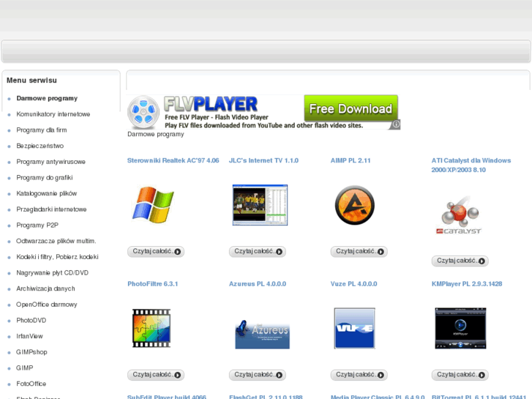Select Archiwizacja danych menu item
Viewport: 532px width, 399px height.
[x=45, y=288]
